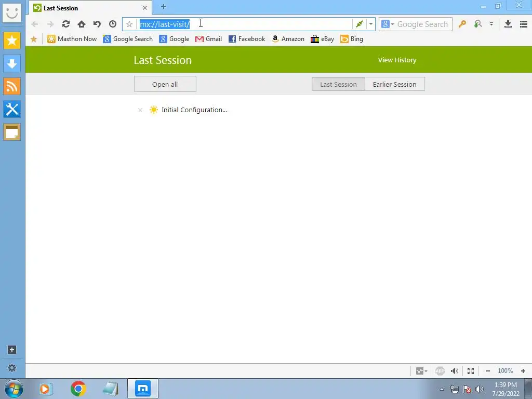Open the private/user browsing icon in toolbar
Viewport: 532px width, 399px height.
[478, 24]
